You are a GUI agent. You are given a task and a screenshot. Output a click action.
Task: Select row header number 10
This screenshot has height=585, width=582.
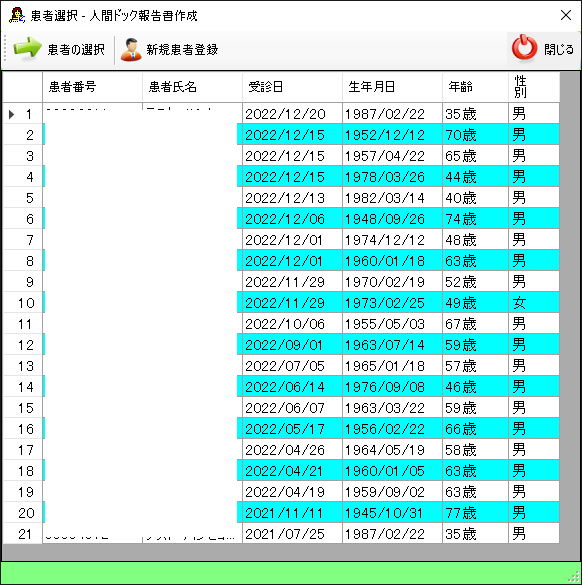click(x=23, y=303)
